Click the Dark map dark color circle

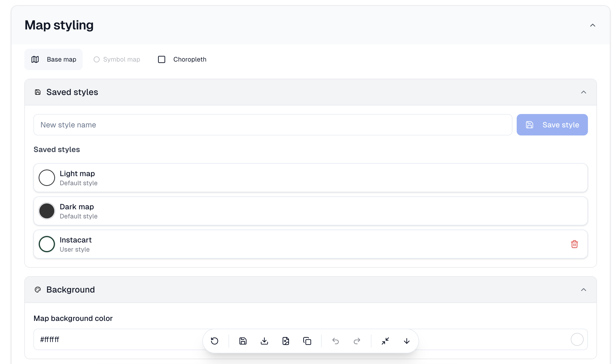[x=47, y=211]
